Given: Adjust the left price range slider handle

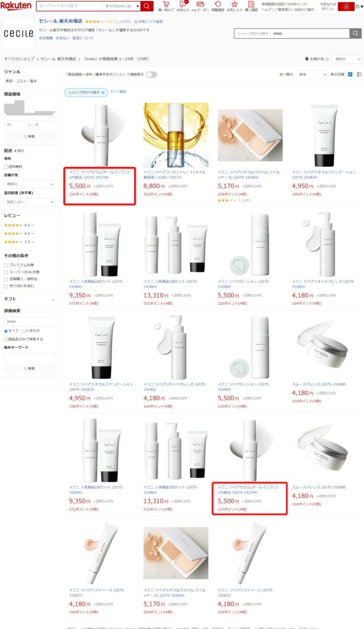Looking at the screenshot, I should point(5,115).
